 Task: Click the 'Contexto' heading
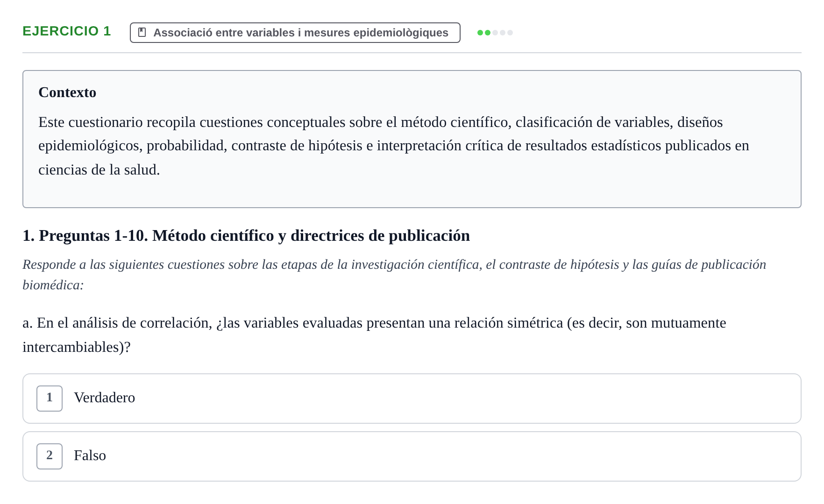coord(67,92)
